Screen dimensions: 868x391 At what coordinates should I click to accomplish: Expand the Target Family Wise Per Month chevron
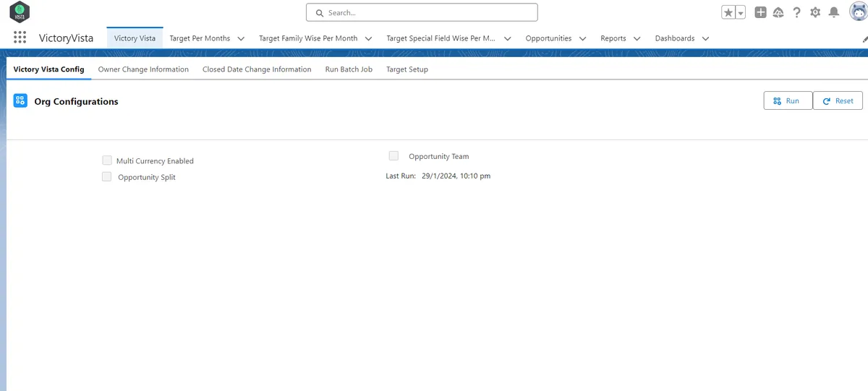368,38
